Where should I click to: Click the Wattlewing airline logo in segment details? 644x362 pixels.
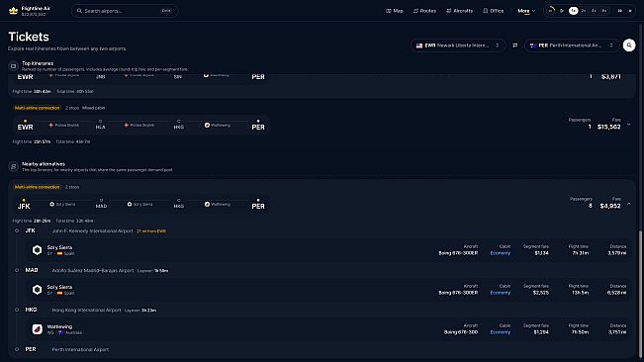(37, 329)
